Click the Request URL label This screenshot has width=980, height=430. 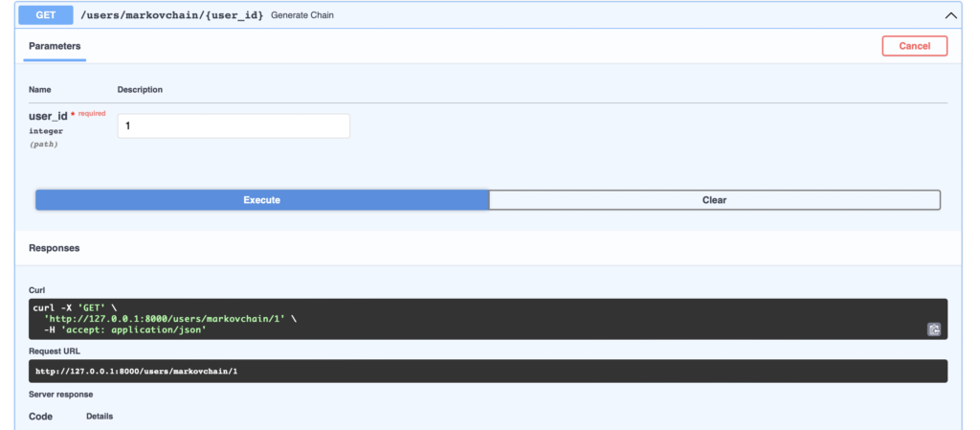(x=55, y=351)
